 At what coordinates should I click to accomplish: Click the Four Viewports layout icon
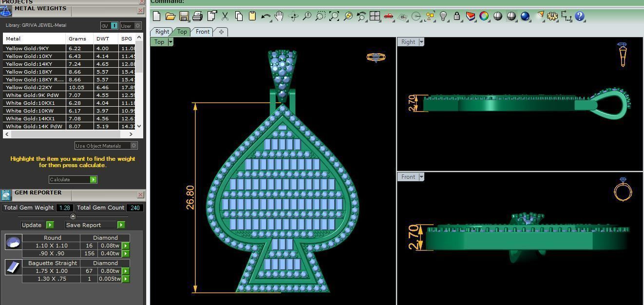pyautogui.click(x=375, y=16)
